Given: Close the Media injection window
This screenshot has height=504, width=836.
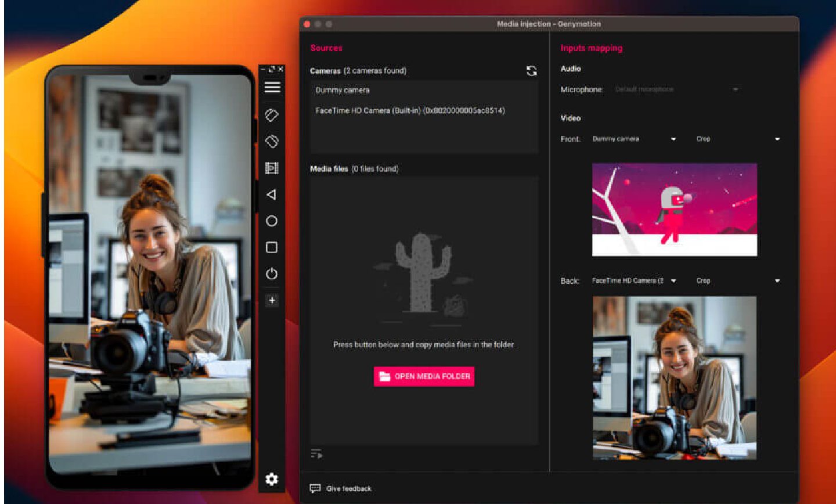Looking at the screenshot, I should [307, 24].
